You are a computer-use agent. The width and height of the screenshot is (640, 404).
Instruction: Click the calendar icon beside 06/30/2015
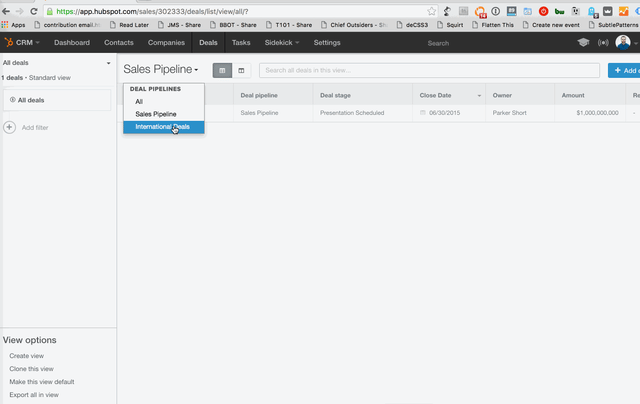[423, 113]
